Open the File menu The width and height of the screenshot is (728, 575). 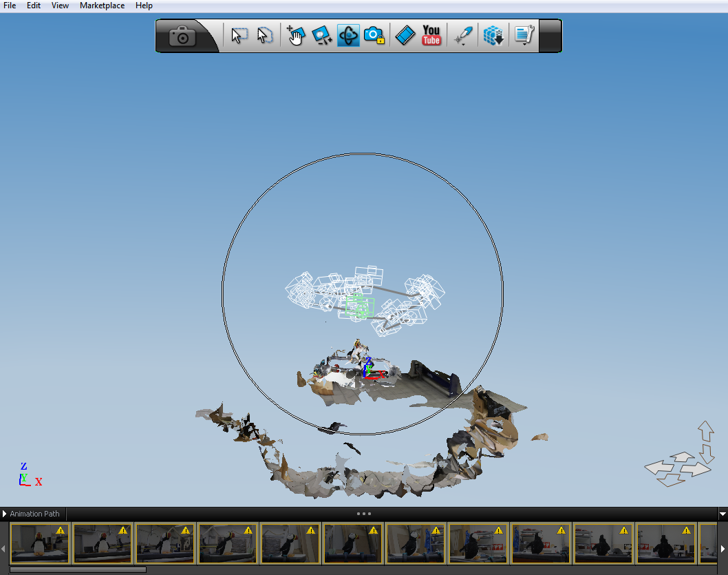[10, 6]
